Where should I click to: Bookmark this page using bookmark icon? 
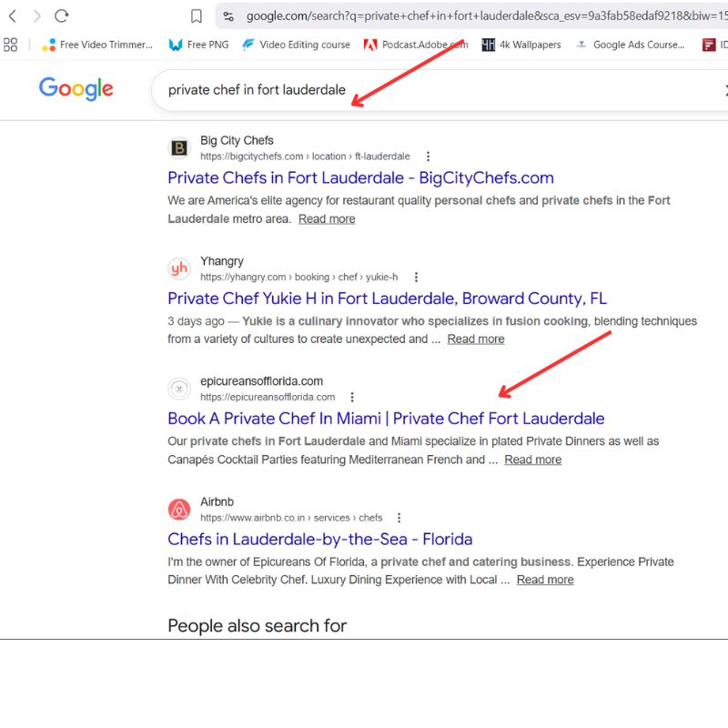[x=197, y=15]
